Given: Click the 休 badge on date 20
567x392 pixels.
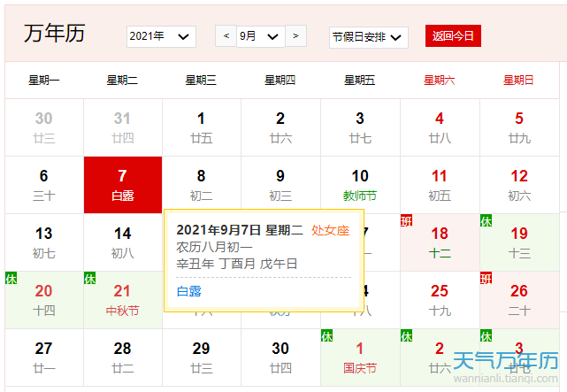Looking at the screenshot, I should tap(11, 278).
